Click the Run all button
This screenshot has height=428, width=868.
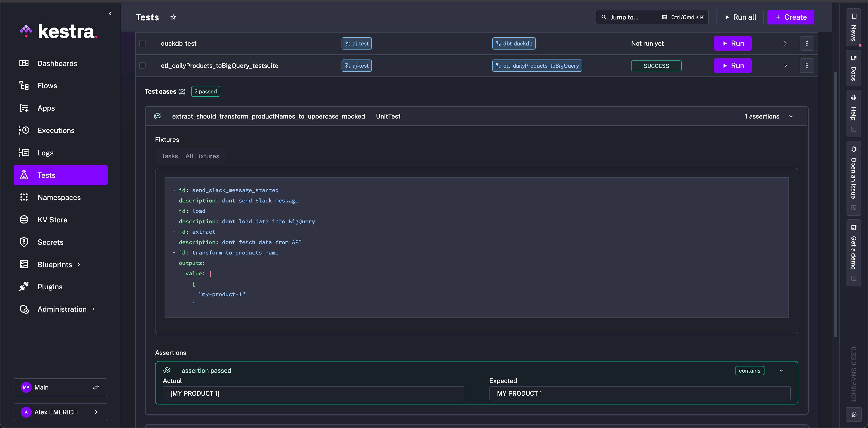(x=740, y=17)
